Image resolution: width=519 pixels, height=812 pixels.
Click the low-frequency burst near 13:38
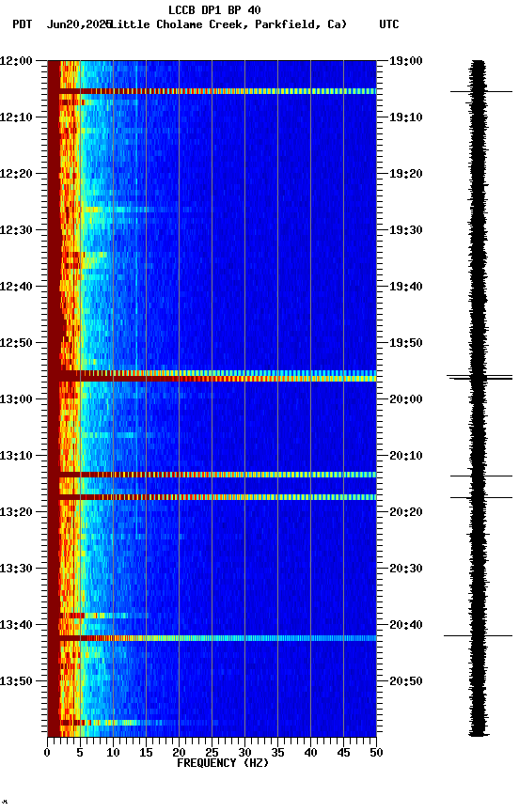(103, 616)
